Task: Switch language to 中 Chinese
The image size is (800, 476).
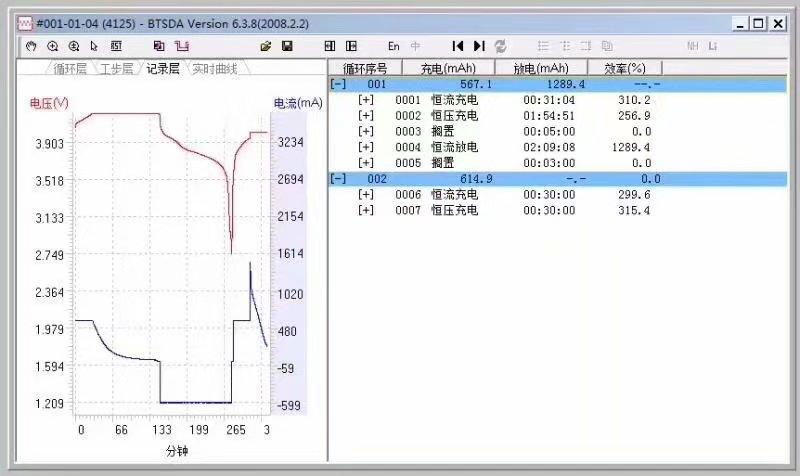Action: (415, 46)
